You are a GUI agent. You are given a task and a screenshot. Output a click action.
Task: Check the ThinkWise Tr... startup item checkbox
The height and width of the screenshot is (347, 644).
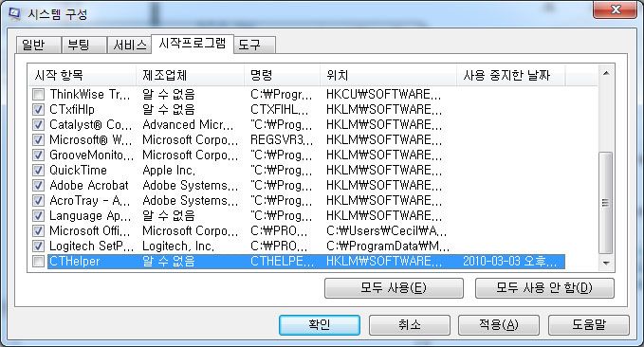[38, 95]
